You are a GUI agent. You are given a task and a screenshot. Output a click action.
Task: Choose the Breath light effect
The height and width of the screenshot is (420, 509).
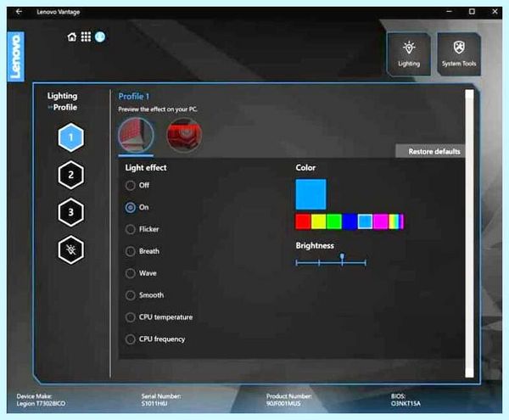[x=143, y=251]
